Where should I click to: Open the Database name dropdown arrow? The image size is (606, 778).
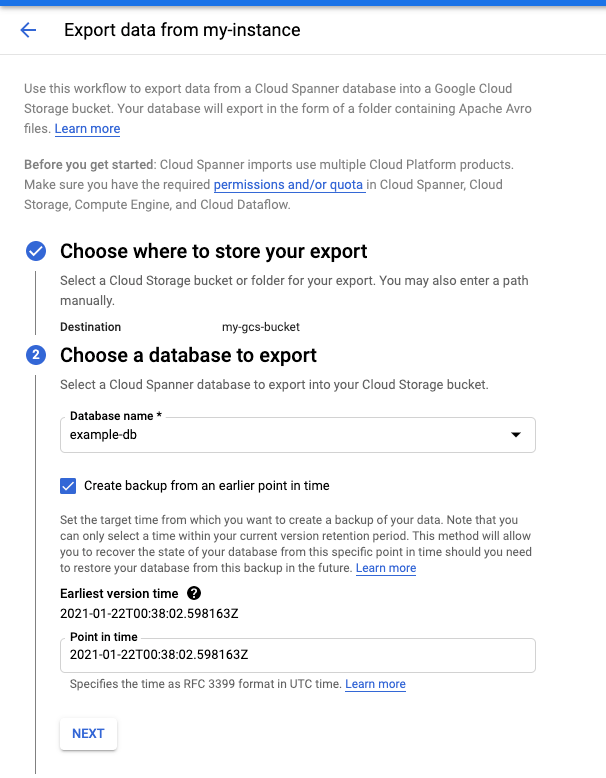(x=516, y=435)
